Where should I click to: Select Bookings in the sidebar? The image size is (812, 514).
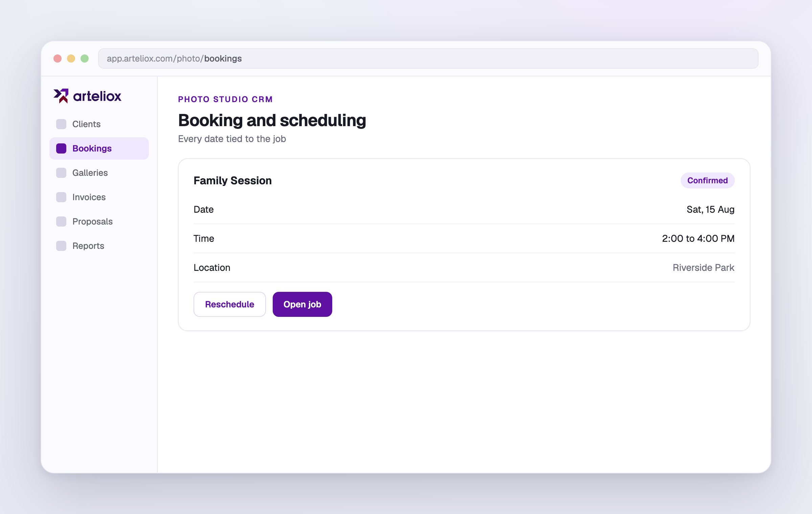[99, 148]
